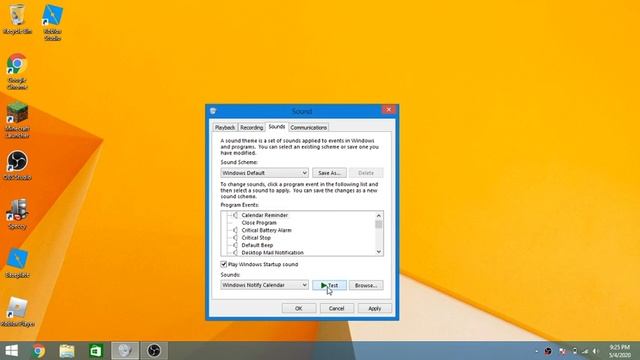Switch to the Recording tab
The width and height of the screenshot is (640, 360).
[251, 127]
